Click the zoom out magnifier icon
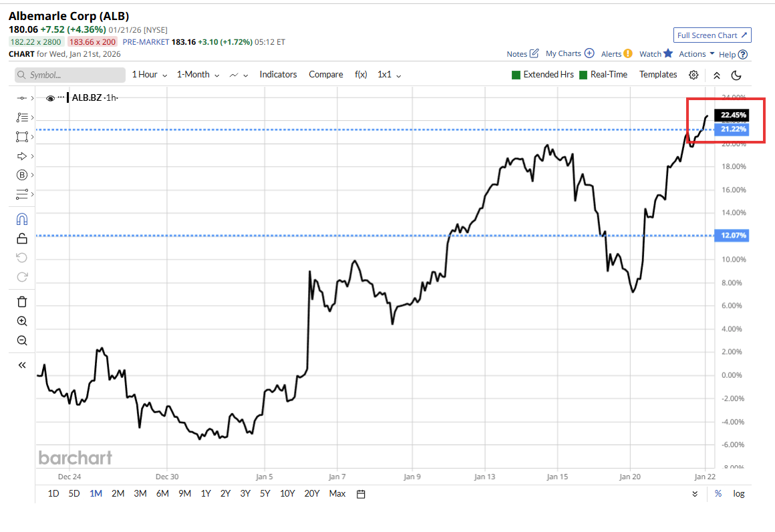The image size is (775, 532). pos(21,340)
